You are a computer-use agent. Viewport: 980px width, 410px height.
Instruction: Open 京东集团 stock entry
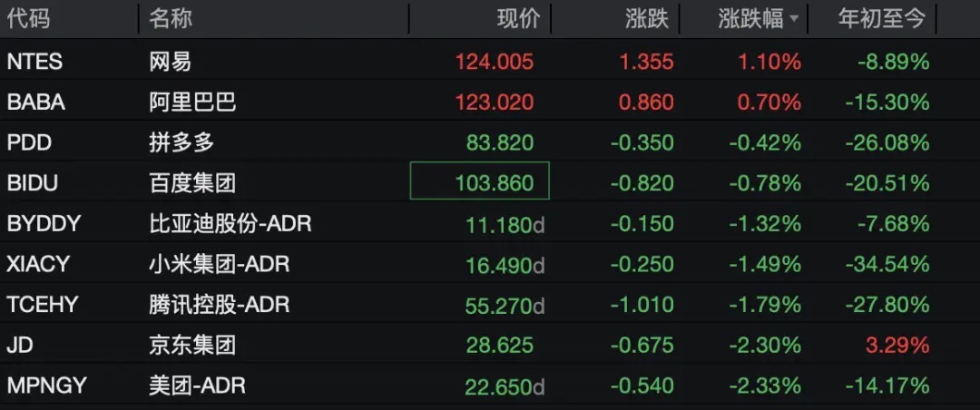tap(191, 345)
